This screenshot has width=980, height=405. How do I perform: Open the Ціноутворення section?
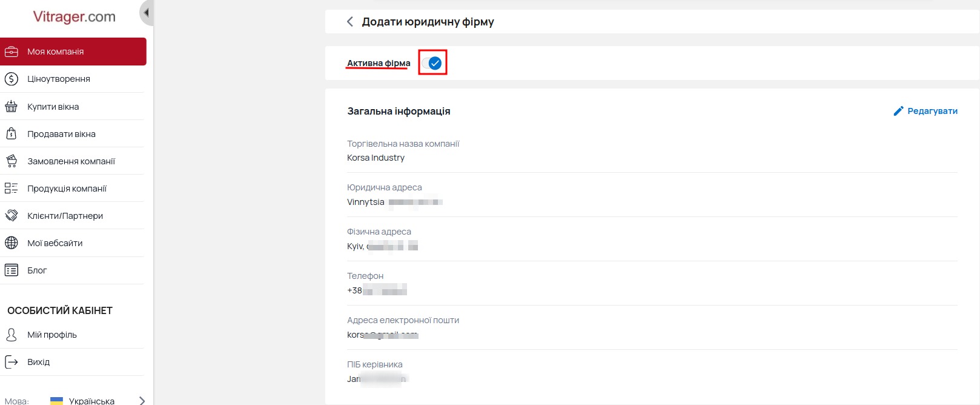(59, 79)
